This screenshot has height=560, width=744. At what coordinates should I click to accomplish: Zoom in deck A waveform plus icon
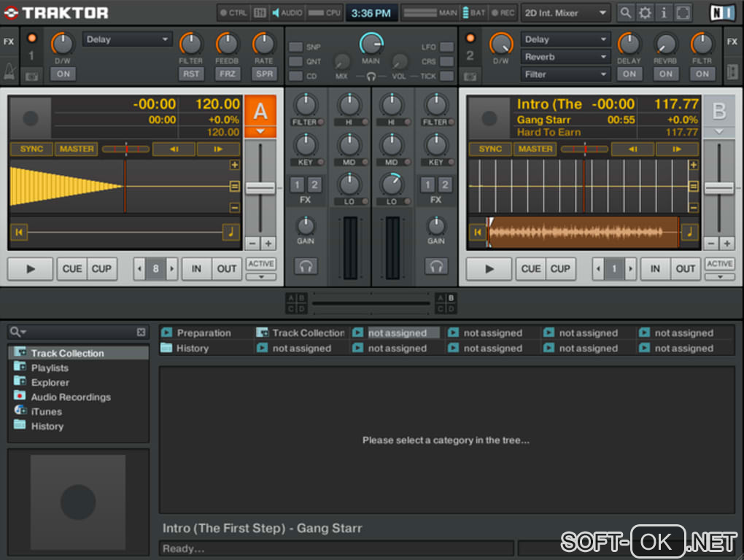(x=234, y=165)
